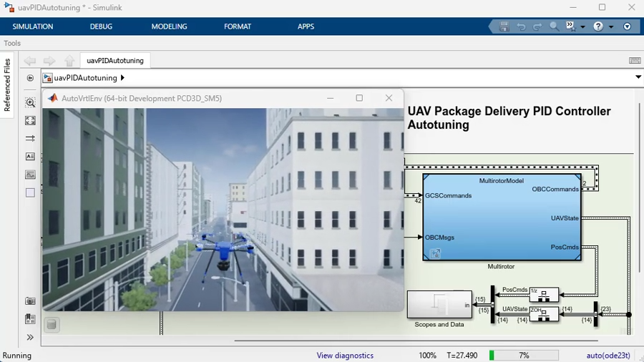The height and width of the screenshot is (362, 644).
Task: Open the DEBUG tab
Action: (101, 26)
